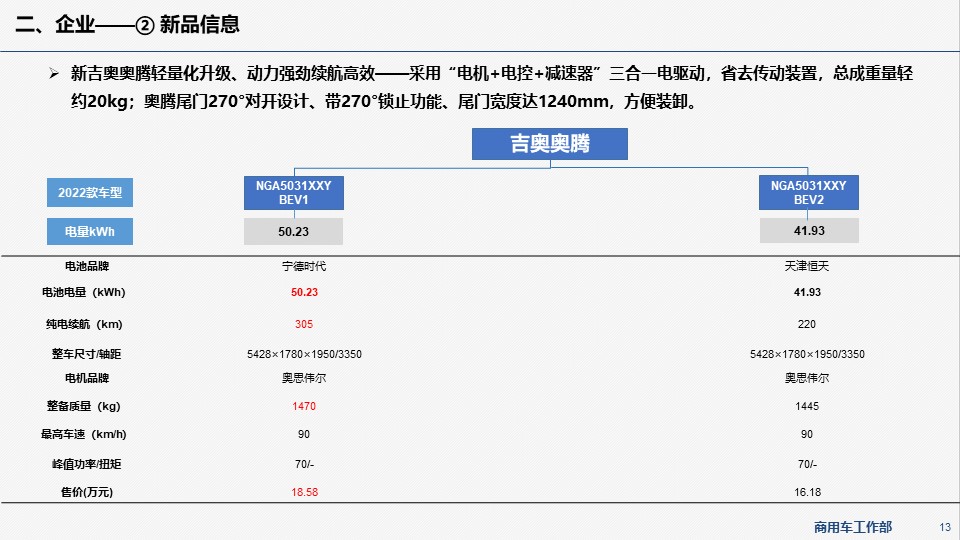Select BEV1 dimensions 5428×1780×1950/3350
Image resolution: width=960 pixels, height=540 pixels.
pyautogui.click(x=304, y=354)
